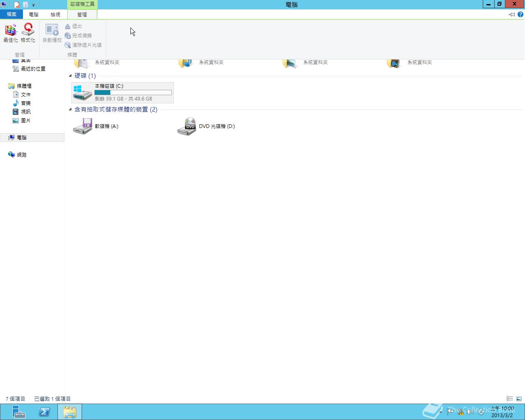Image resolution: width=525 pixels, height=420 pixels.
Task: Open the 文件 documents library
Action: (x=21, y=95)
